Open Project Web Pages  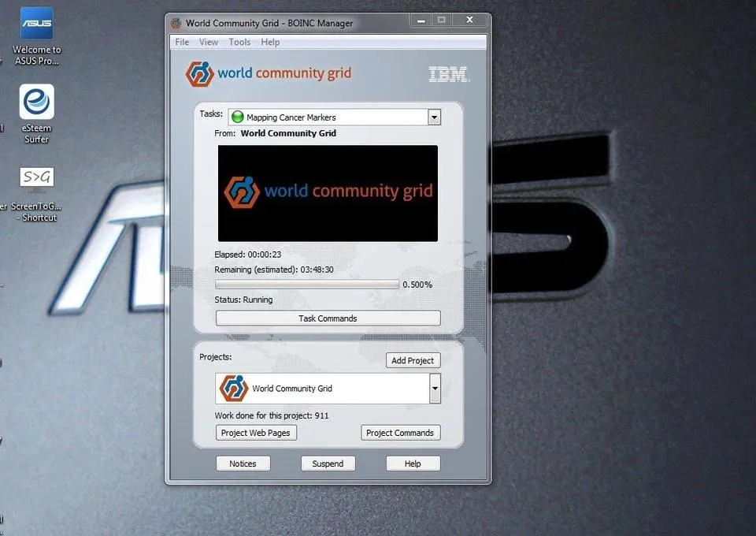pos(255,433)
